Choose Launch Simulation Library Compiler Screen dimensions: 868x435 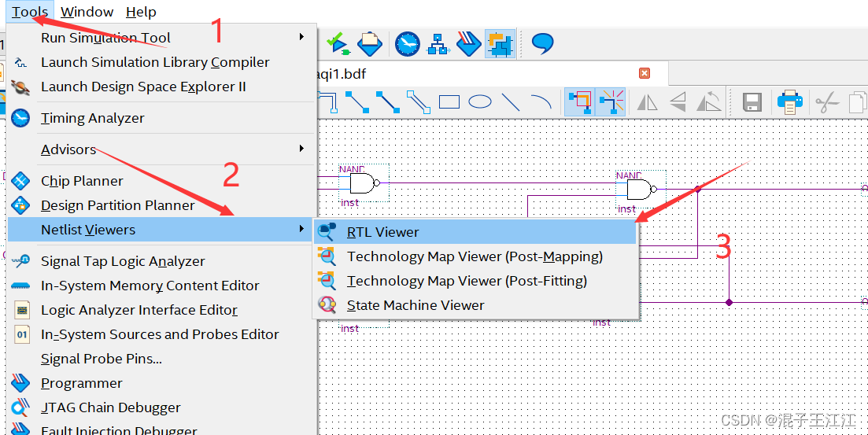point(161,62)
